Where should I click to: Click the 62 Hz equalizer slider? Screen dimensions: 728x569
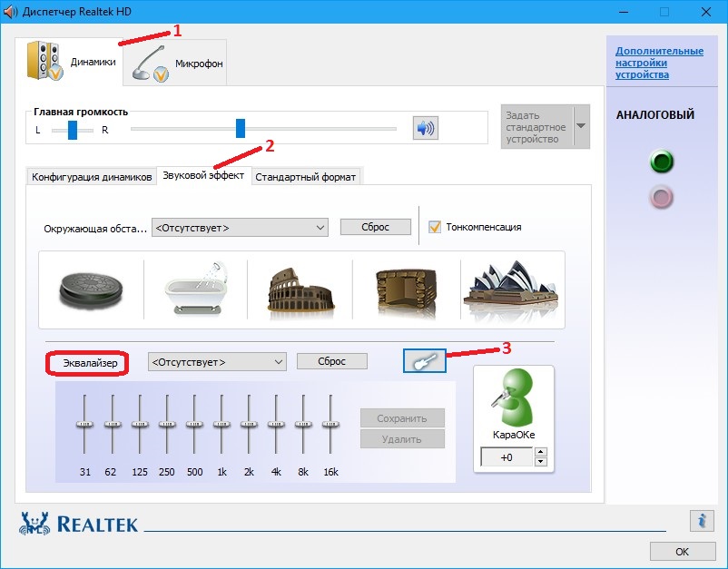(112, 424)
